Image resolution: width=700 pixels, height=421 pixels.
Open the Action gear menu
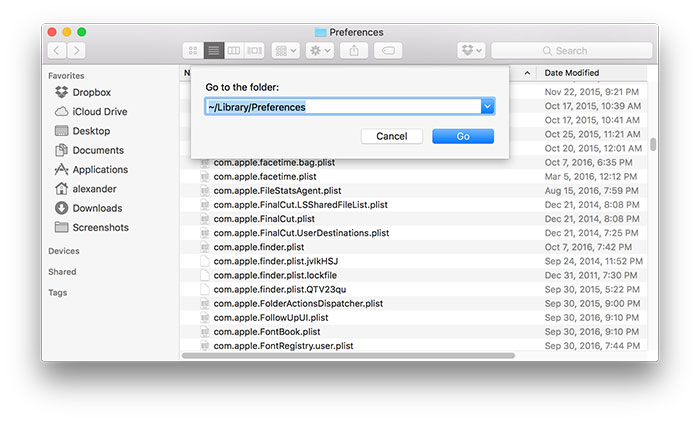tap(320, 50)
